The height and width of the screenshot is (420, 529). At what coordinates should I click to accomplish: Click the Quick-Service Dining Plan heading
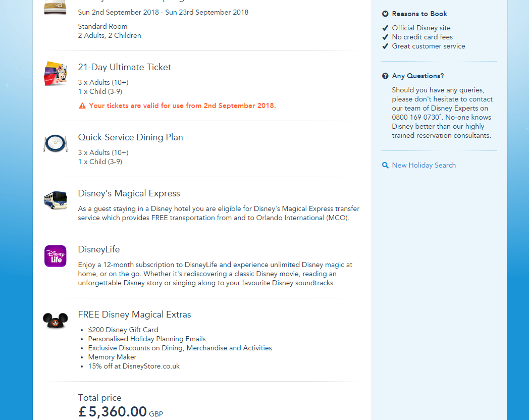[x=130, y=137]
